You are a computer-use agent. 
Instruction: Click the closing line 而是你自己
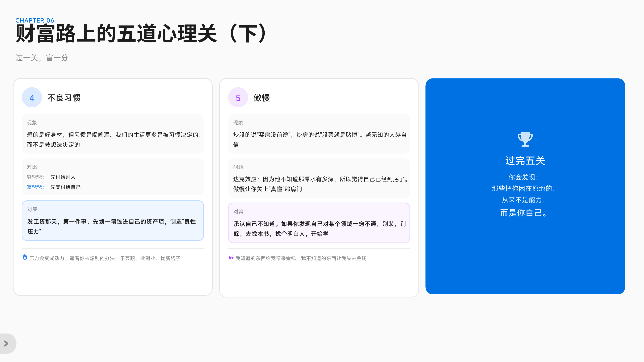(524, 213)
